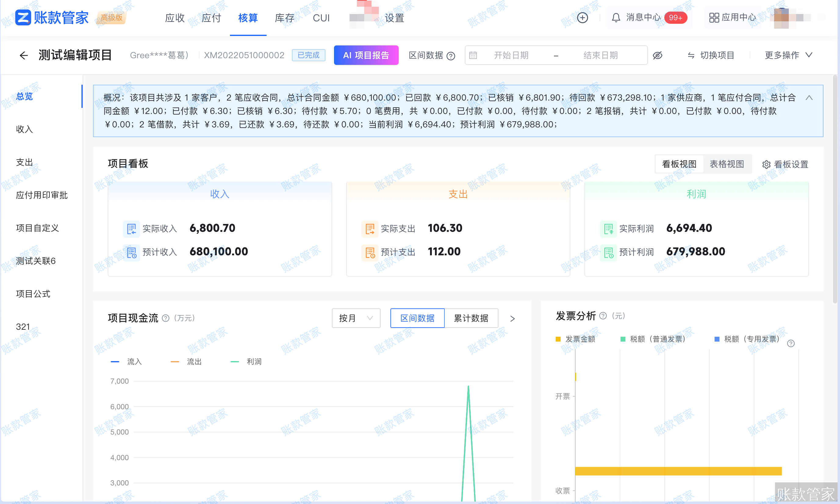Toggle the eye icon to hide amounts
840x504 pixels.
coord(658,55)
